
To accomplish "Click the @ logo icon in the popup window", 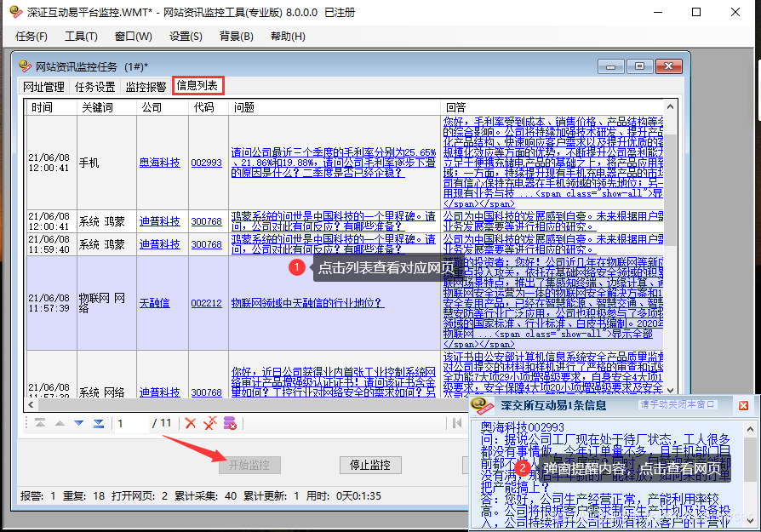I will point(478,405).
